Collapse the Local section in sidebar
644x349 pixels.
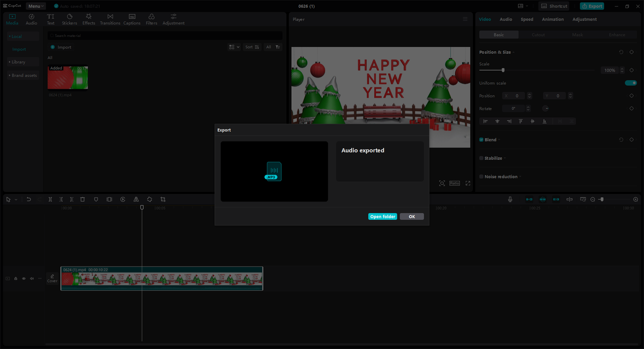click(x=23, y=36)
